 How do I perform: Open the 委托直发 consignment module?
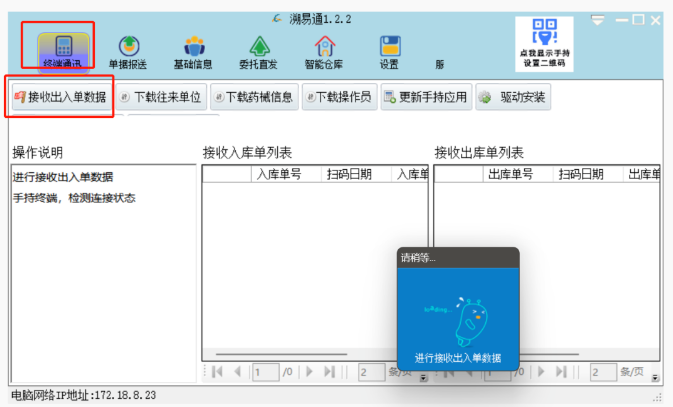click(x=259, y=50)
